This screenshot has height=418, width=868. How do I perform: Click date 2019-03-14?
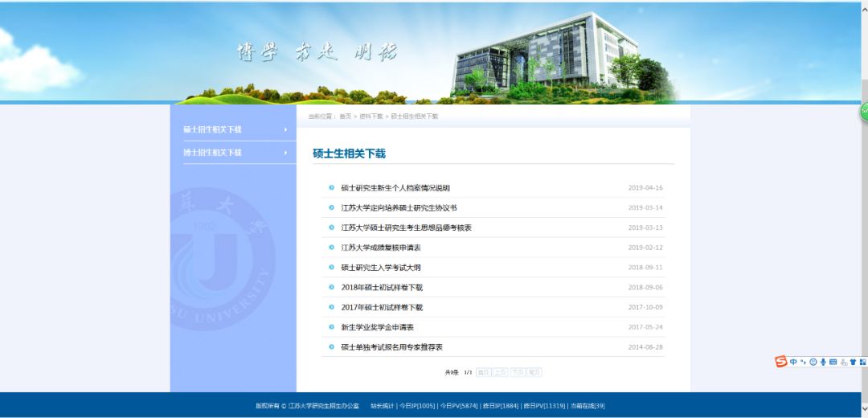[x=645, y=208]
